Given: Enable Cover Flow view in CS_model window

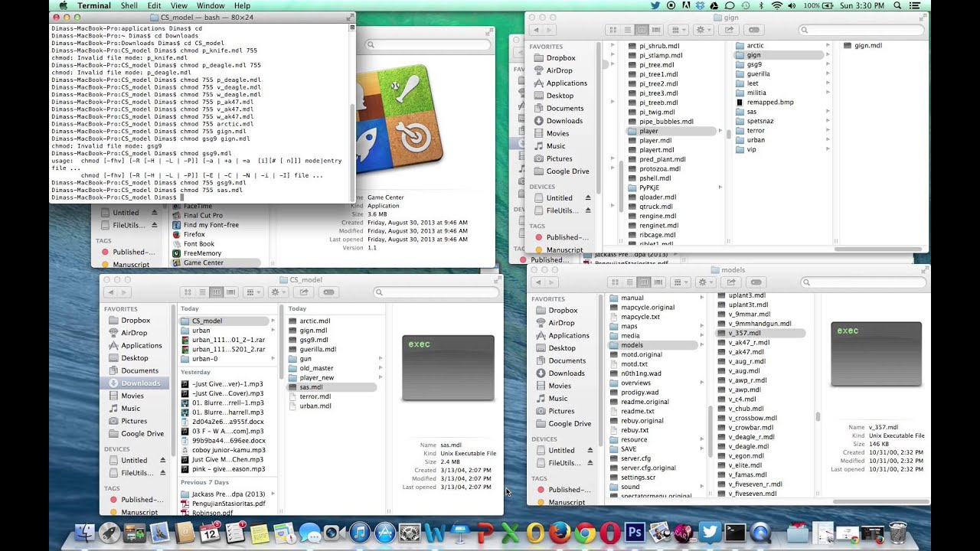Looking at the screenshot, I should 231,292.
